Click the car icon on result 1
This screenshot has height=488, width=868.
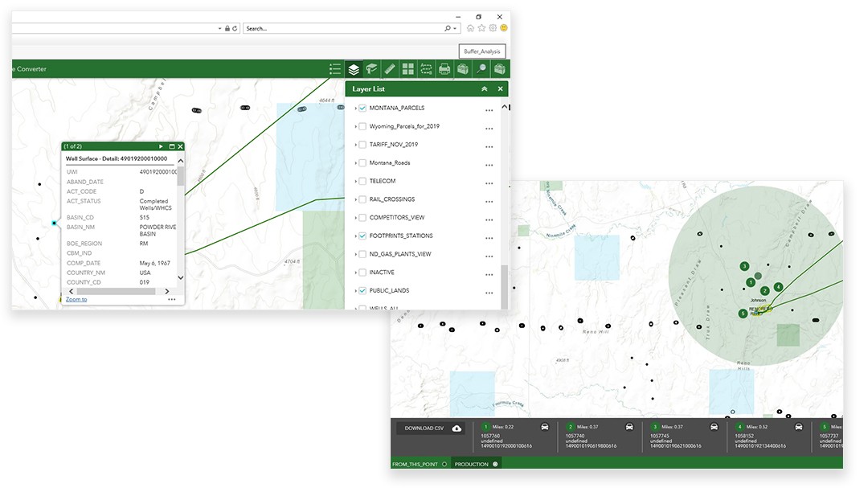(x=545, y=427)
